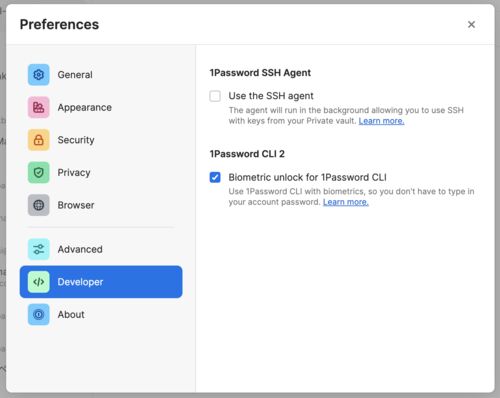Click the Privacy shield icon
This screenshot has width=500, height=398.
[39, 173]
